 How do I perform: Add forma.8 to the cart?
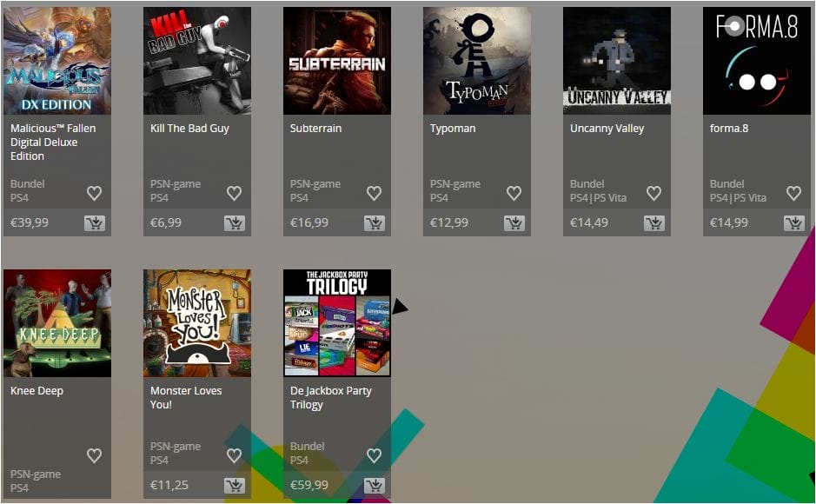(794, 223)
